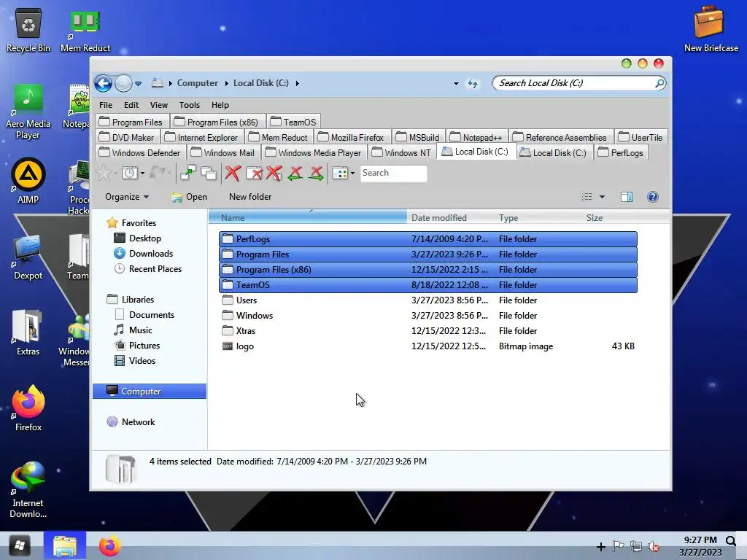This screenshot has height=560, width=747.
Task: Open the dropdown beside the clock icon
Action: [142, 174]
